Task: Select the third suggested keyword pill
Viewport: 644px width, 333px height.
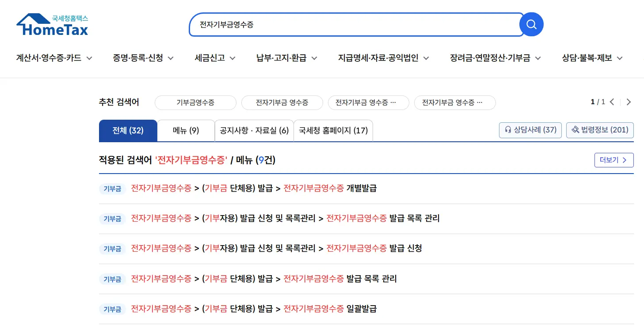Action: tap(369, 102)
